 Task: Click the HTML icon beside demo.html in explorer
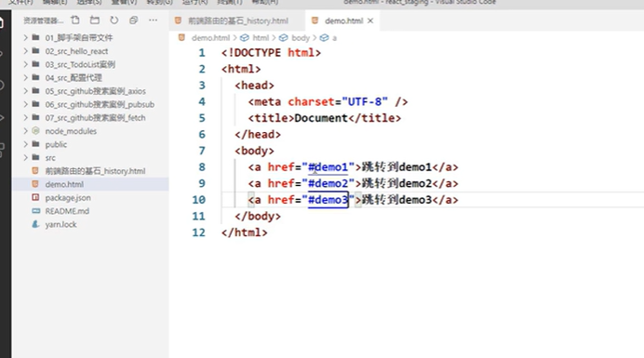[35, 184]
